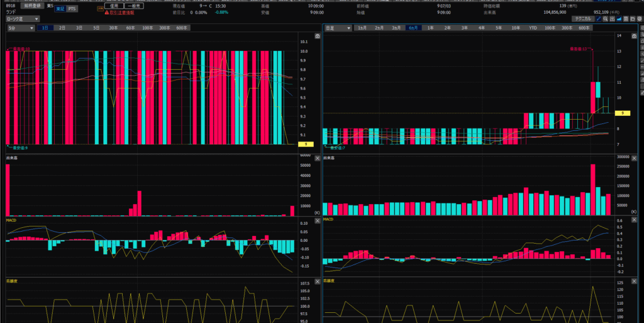Switch market to PTS

(x=72, y=9)
